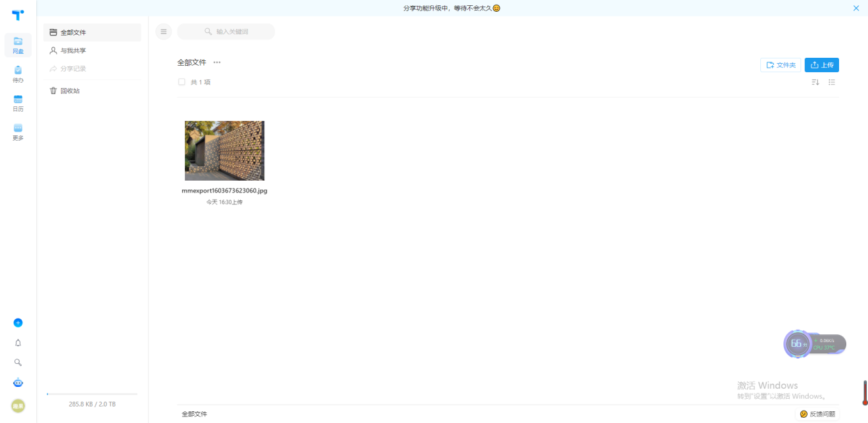The image size is (868, 423).
Task: Click the sidebar magnifier search icon
Action: click(x=18, y=362)
